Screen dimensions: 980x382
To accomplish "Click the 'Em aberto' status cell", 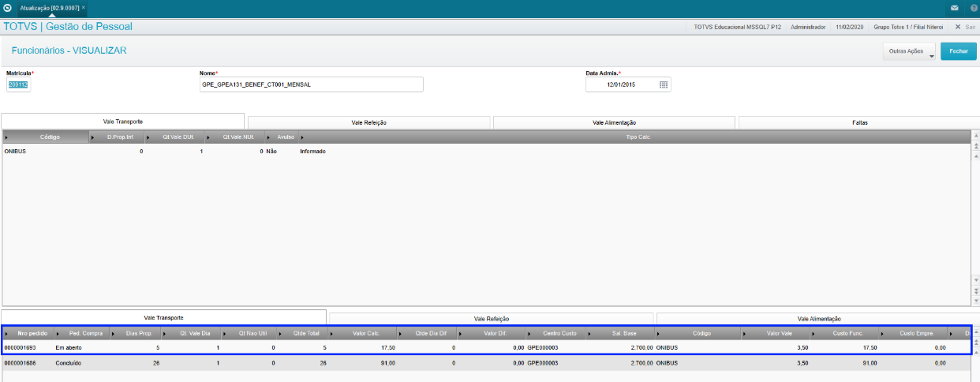I will pos(69,347).
